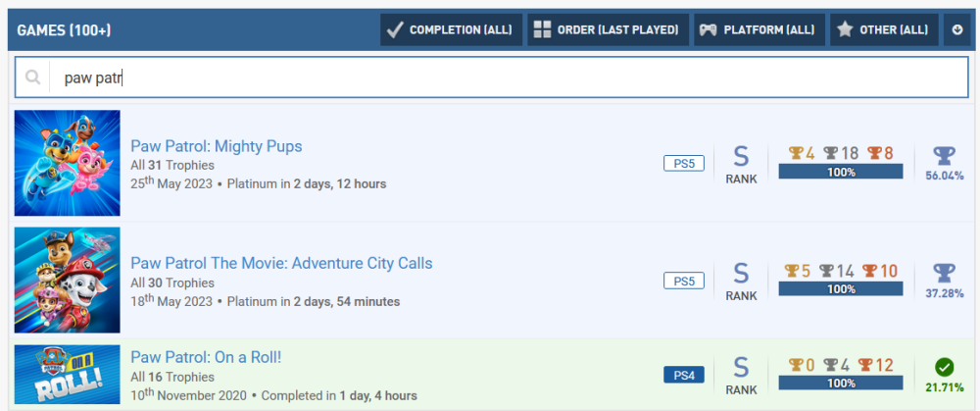Click the Mighty Pups platinum trophy icon
Viewport: 980px width, 411px height.
coord(943,155)
